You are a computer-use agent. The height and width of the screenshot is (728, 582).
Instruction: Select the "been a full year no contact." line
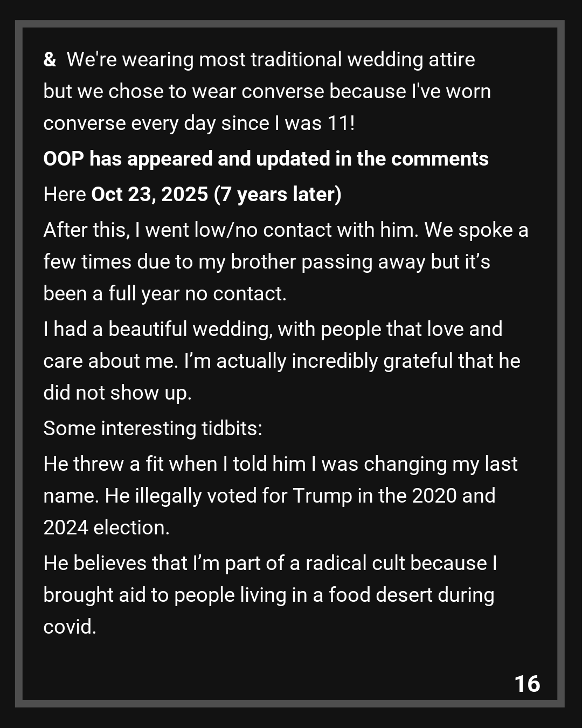164,293
